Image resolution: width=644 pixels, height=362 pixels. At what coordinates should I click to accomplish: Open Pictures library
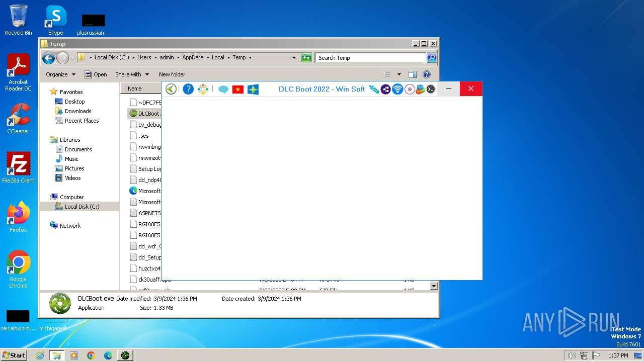[x=74, y=168]
